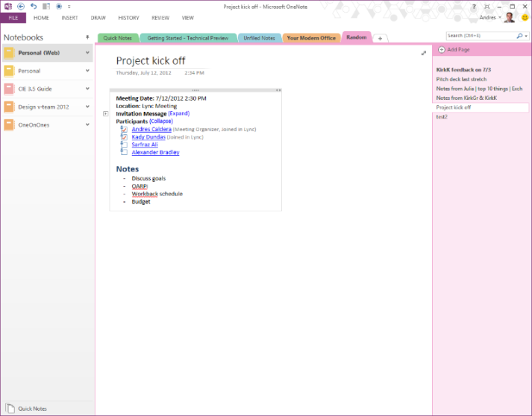The width and height of the screenshot is (532, 416).
Task: Expand the Invitation Message link
Action: [x=179, y=113]
